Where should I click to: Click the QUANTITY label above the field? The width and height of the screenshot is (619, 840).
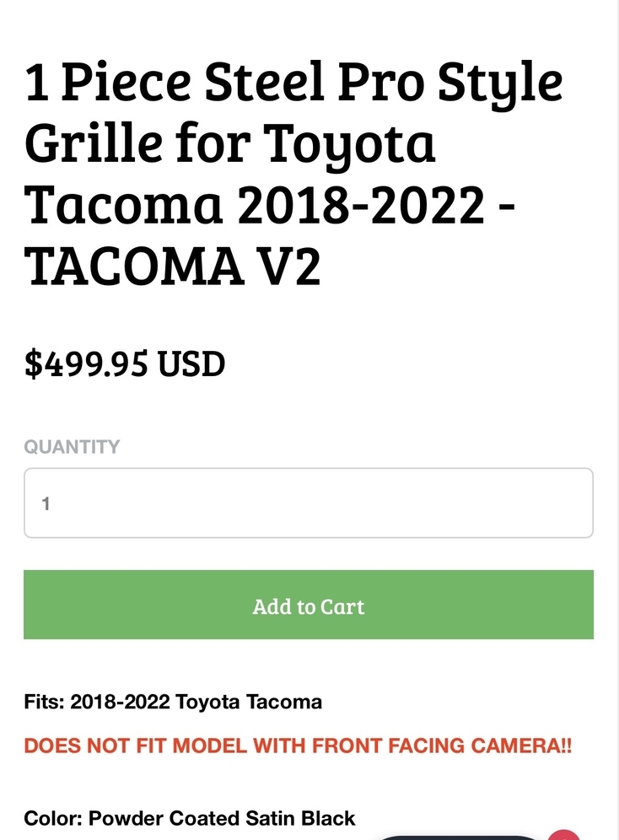(73, 447)
